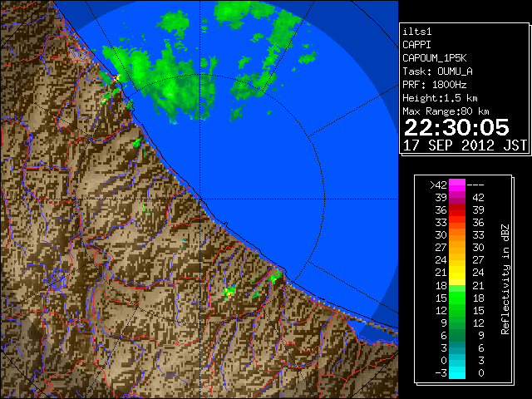The height and width of the screenshot is (399, 532).
Task: Click the 'Height:1.5 km' line
Action: point(440,98)
